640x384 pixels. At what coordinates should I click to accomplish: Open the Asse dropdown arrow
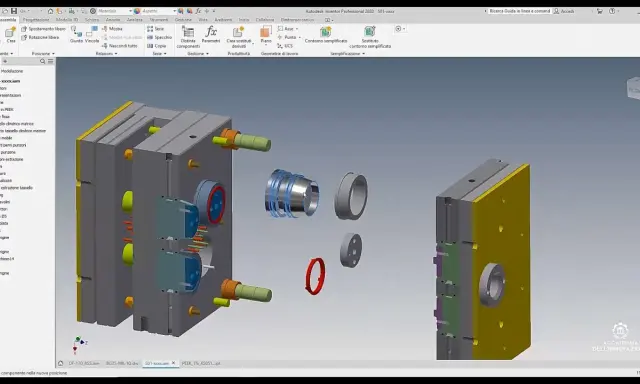pos(297,29)
